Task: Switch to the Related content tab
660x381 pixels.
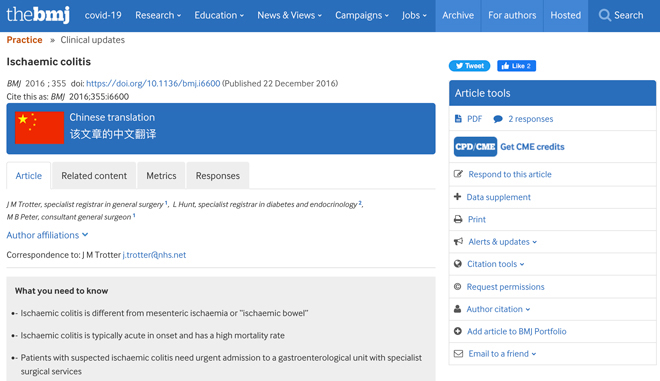Action: tap(94, 176)
